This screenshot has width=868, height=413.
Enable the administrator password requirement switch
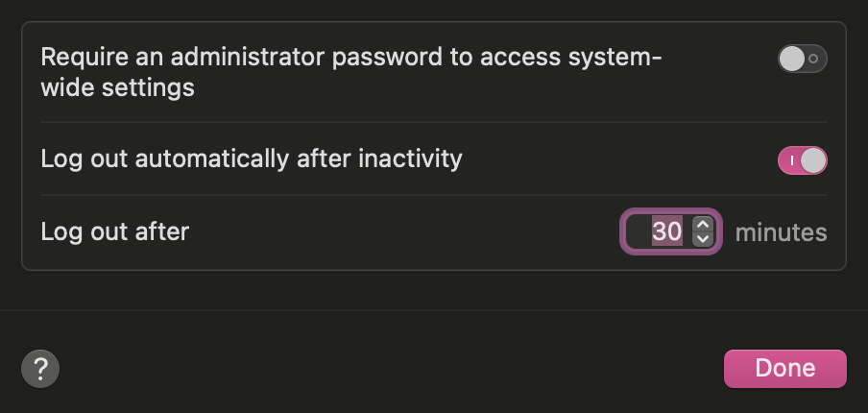point(802,60)
